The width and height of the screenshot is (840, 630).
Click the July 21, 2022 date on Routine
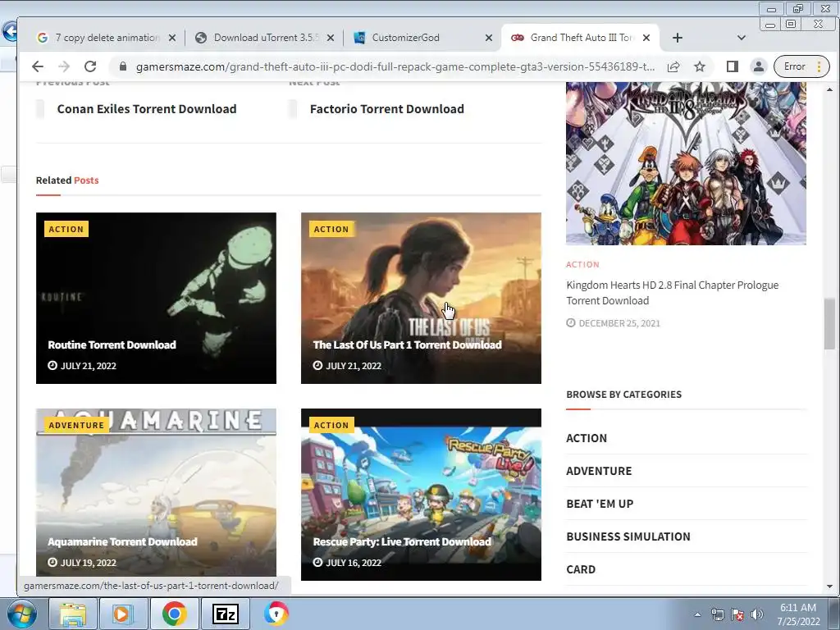point(88,366)
